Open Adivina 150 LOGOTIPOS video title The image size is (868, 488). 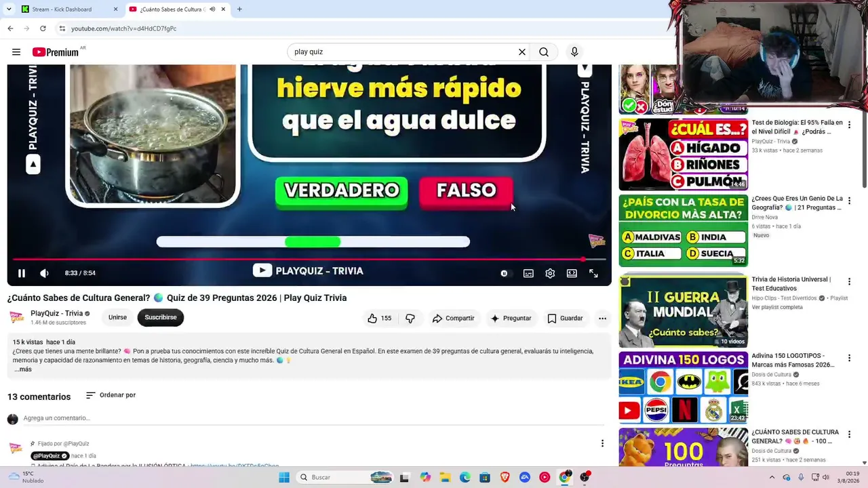793,360
